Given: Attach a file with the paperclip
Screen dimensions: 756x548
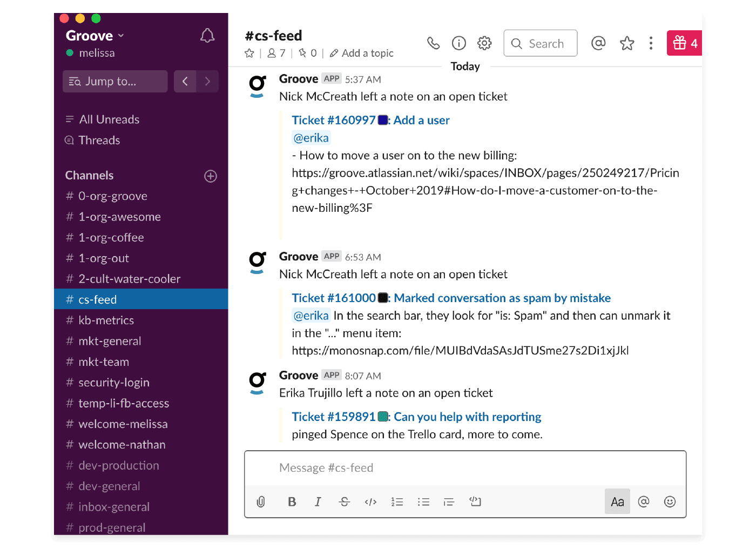Looking at the screenshot, I should [x=261, y=502].
